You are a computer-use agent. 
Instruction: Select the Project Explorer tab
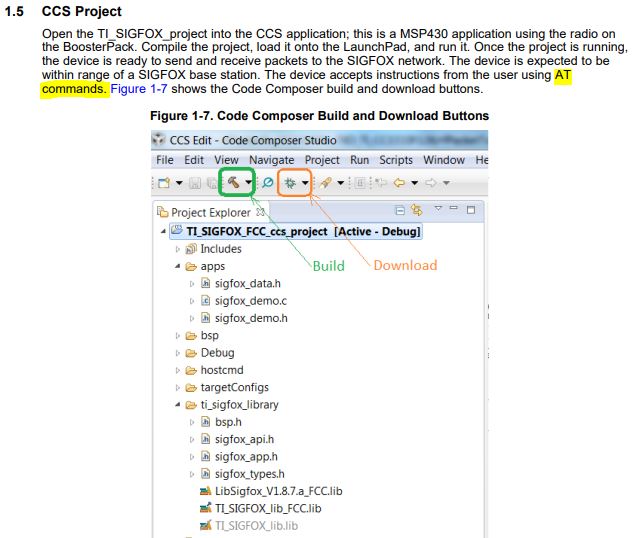211,212
